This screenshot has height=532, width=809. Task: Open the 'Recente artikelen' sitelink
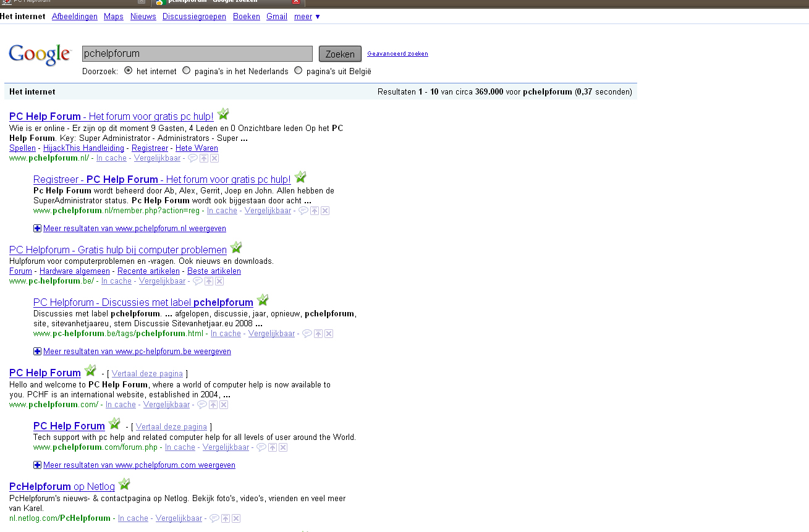pyautogui.click(x=148, y=271)
